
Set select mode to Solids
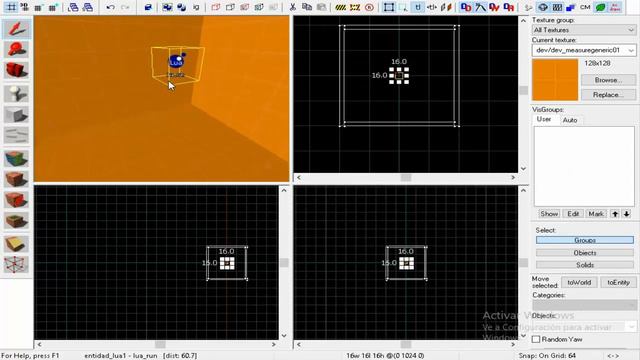pos(584,265)
